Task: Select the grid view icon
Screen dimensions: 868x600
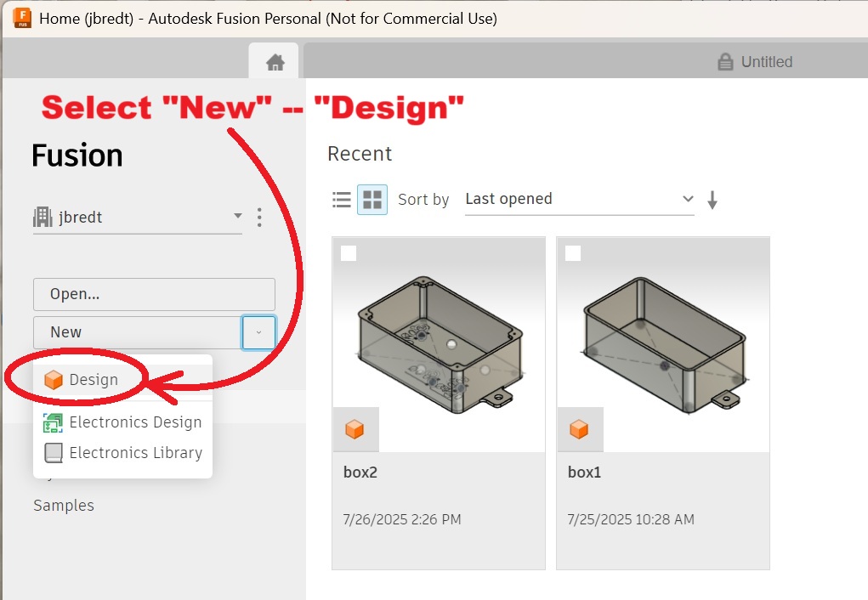Action: point(372,200)
